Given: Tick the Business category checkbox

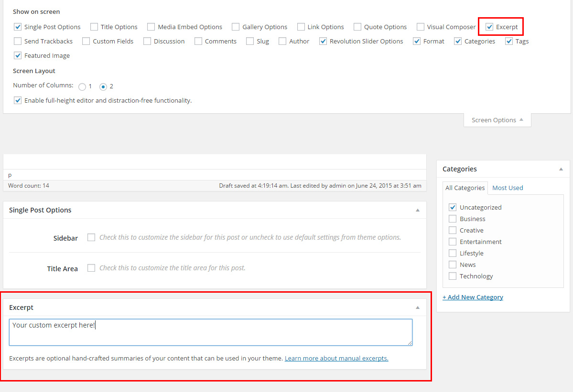Looking at the screenshot, I should coord(453,219).
